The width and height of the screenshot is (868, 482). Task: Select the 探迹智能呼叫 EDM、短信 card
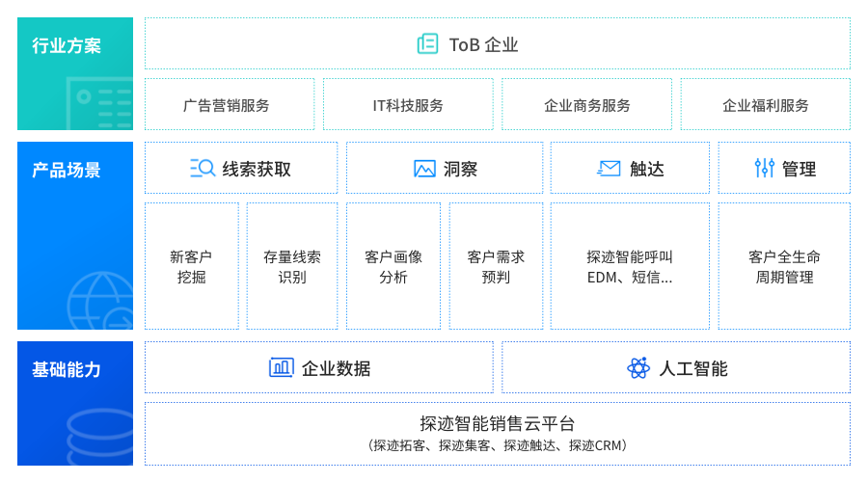point(630,266)
